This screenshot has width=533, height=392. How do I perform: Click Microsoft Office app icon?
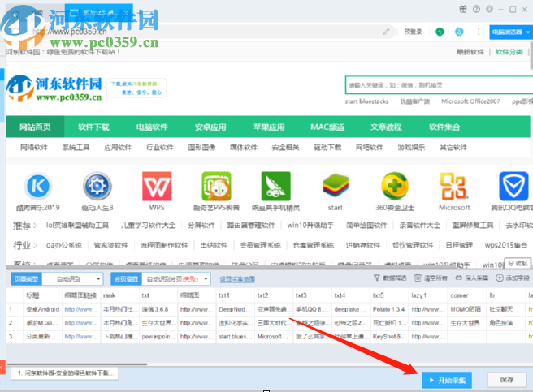pyautogui.click(x=454, y=186)
